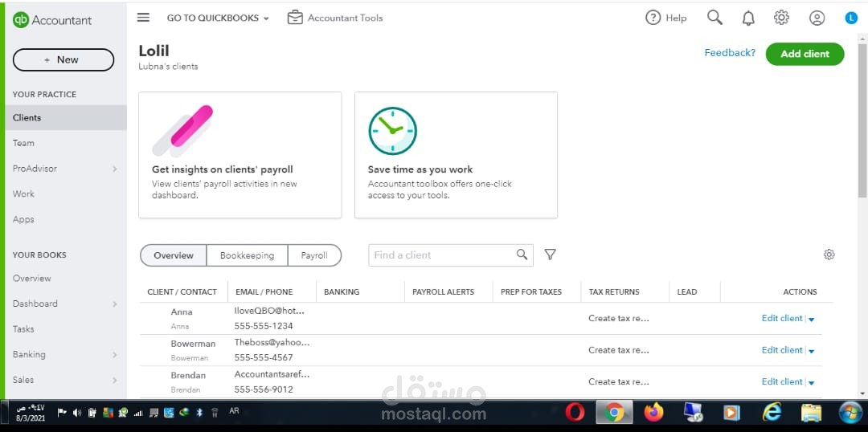
Task: Click the Action Center flag tray icon
Action: [x=62, y=412]
